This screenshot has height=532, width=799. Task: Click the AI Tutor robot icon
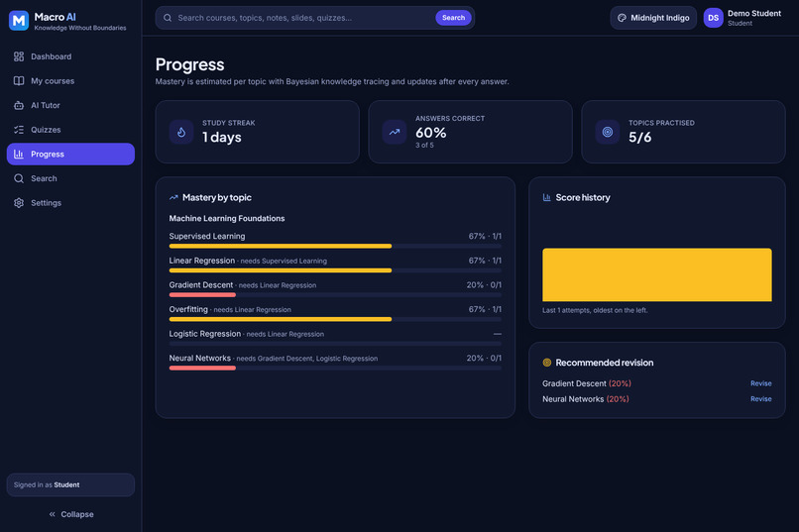tap(19, 105)
